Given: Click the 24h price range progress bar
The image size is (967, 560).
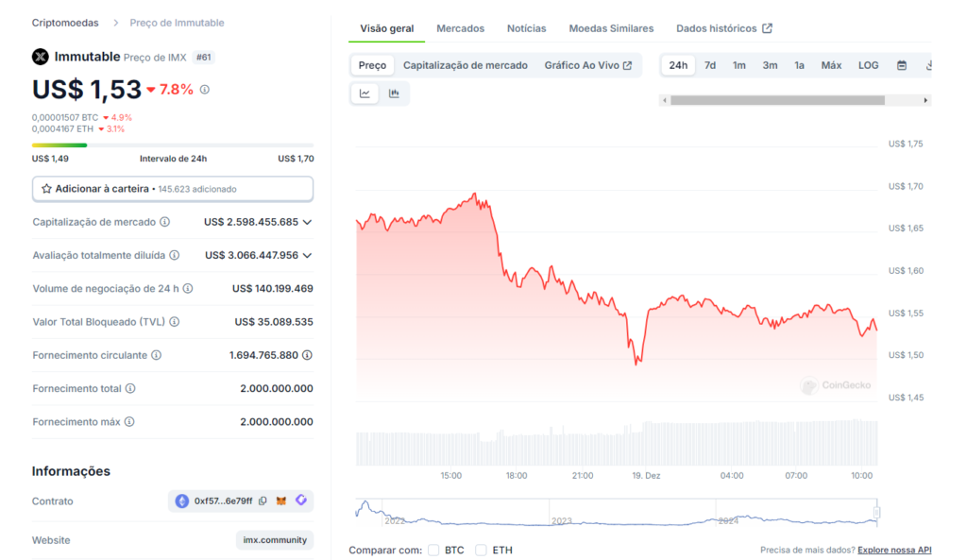Looking at the screenshot, I should (173, 145).
